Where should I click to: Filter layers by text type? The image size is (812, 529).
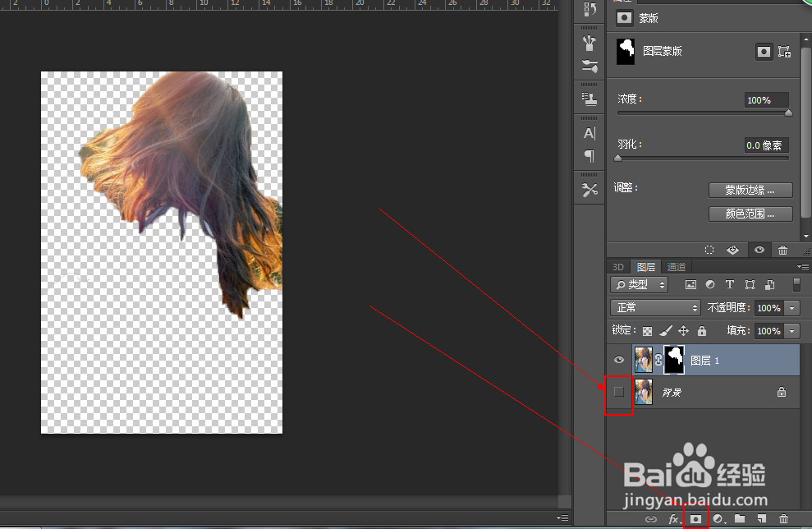click(730, 284)
